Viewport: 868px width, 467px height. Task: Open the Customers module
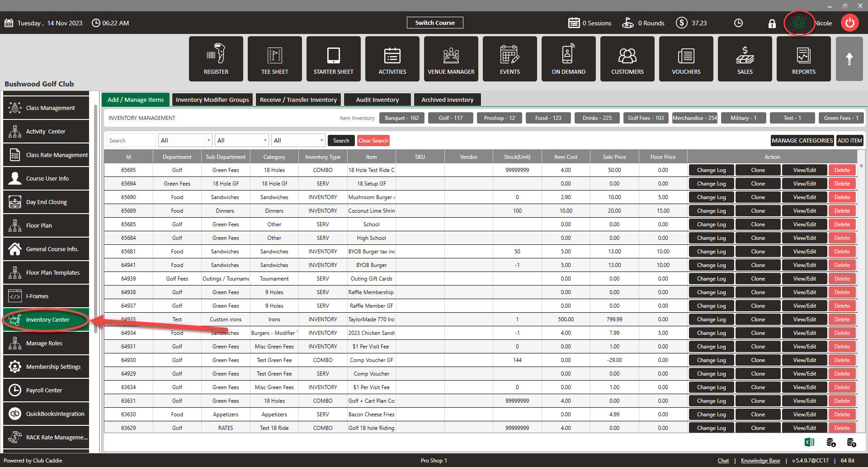[627, 59]
